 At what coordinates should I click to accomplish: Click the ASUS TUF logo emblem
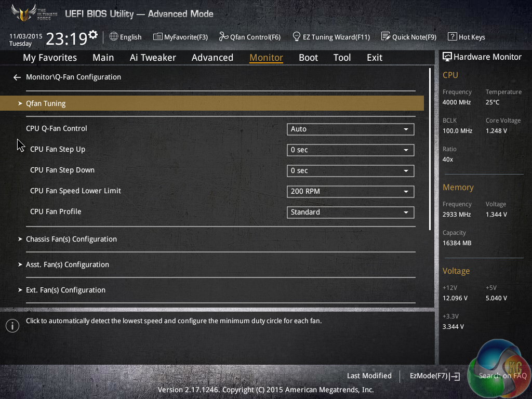[24, 13]
